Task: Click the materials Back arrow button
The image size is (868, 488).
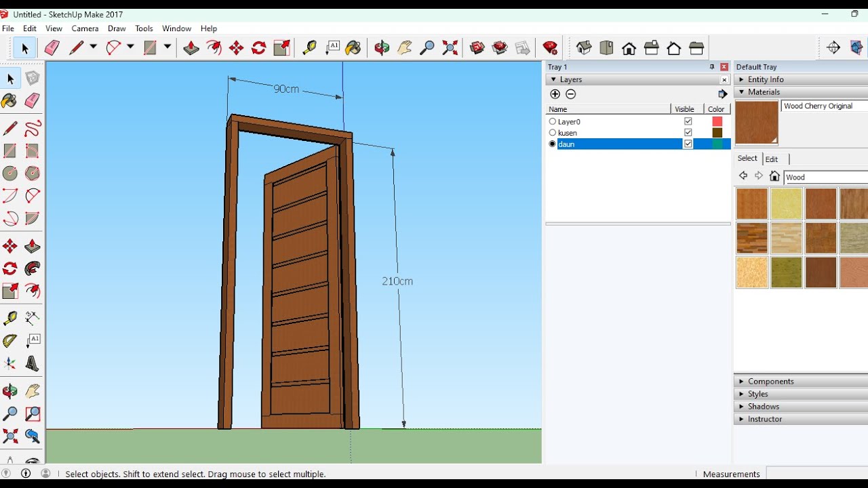Action: tap(743, 176)
